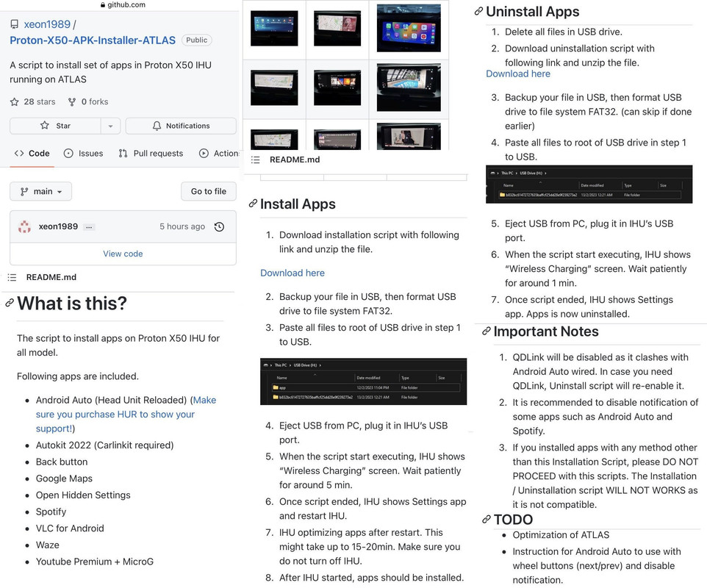707x588 pixels.
Task: Star the repository with the Star button
Action: pyautogui.click(x=55, y=126)
